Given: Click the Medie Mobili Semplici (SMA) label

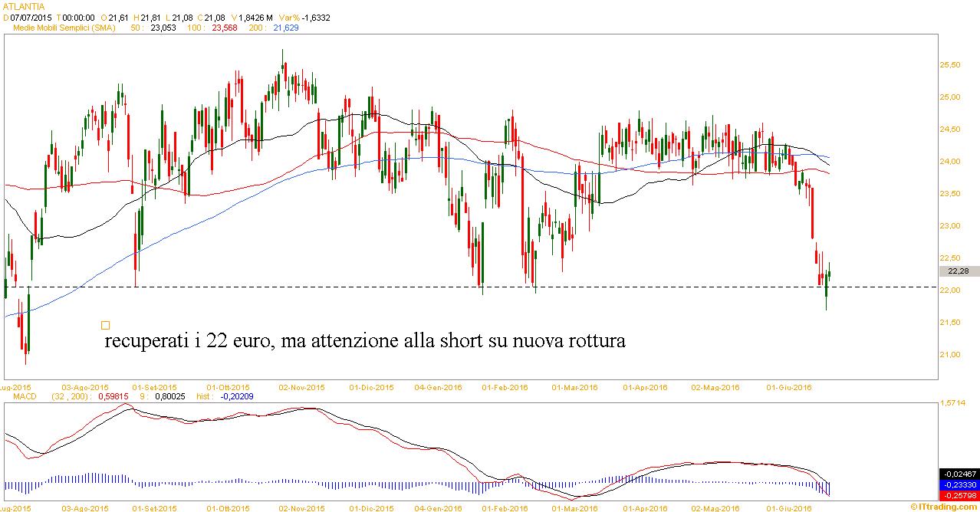Looking at the screenshot, I should click(x=64, y=28).
